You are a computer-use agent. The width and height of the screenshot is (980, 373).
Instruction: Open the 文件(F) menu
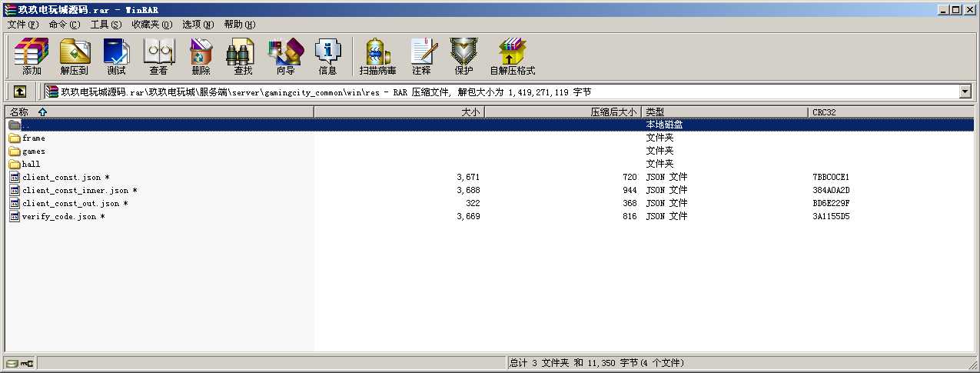coord(22,25)
